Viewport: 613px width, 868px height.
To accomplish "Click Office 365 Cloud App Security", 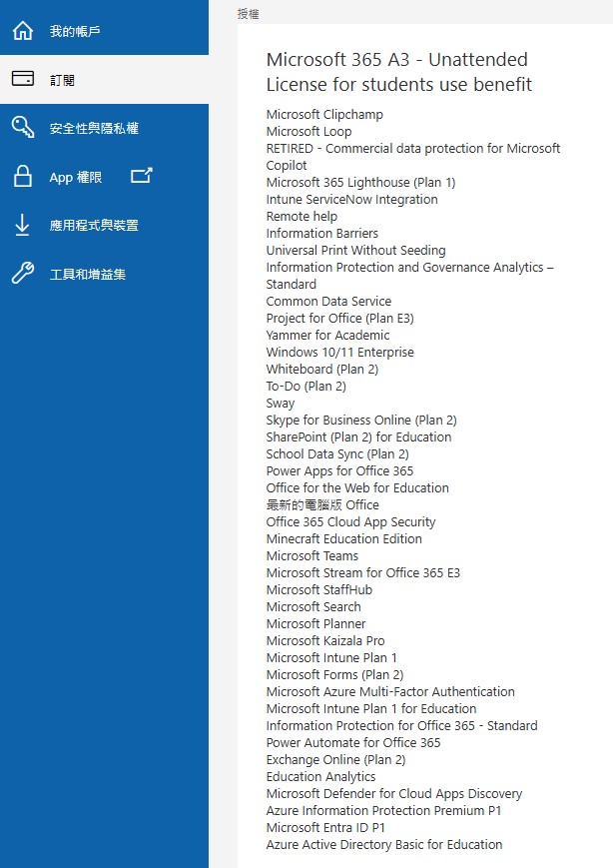I will coord(350,522).
